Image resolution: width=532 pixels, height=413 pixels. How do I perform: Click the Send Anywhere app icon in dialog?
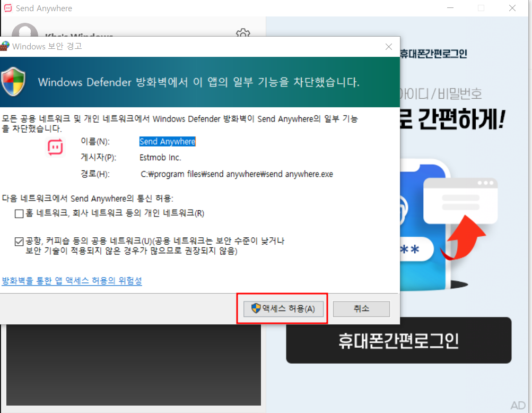coord(55,147)
